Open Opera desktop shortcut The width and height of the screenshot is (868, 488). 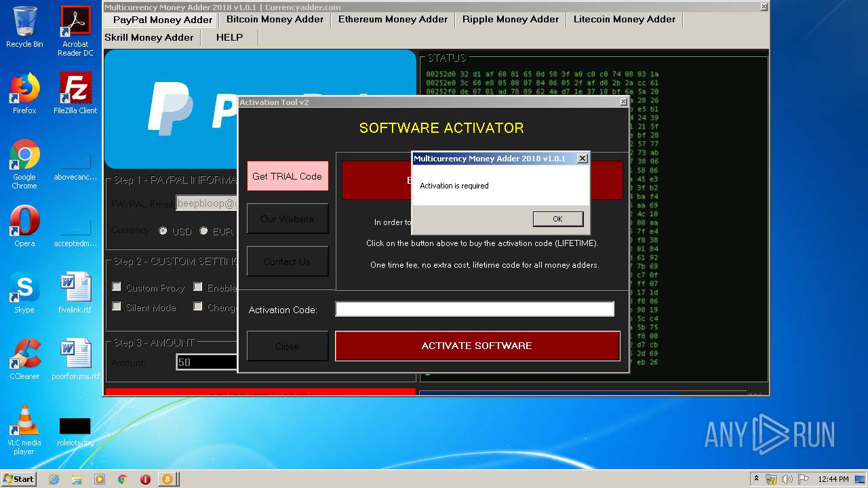24,226
